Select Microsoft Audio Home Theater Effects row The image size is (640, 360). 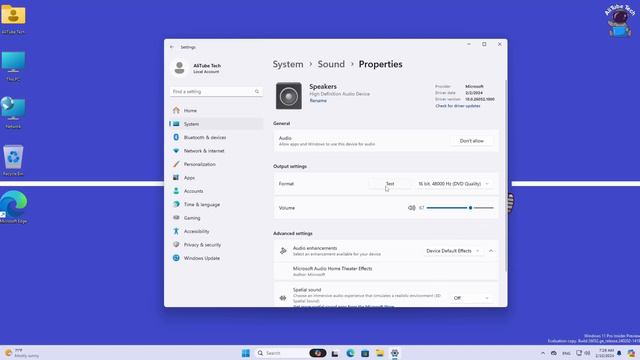(x=386, y=271)
